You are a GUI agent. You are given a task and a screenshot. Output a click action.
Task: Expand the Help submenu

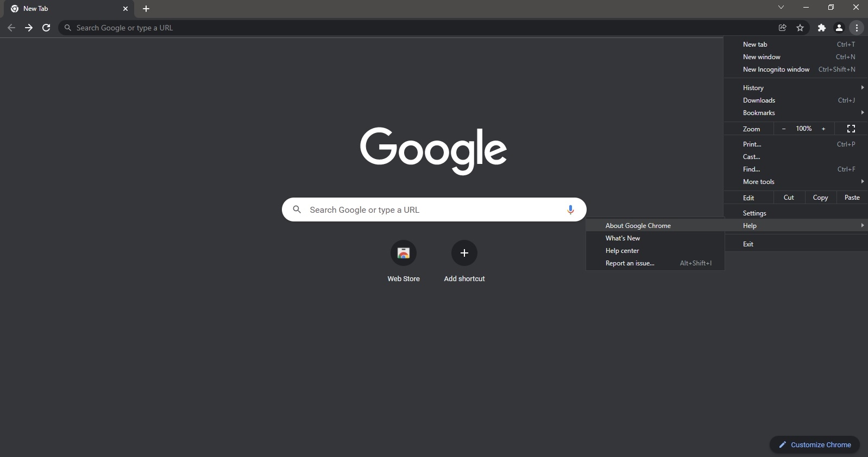(x=796, y=226)
